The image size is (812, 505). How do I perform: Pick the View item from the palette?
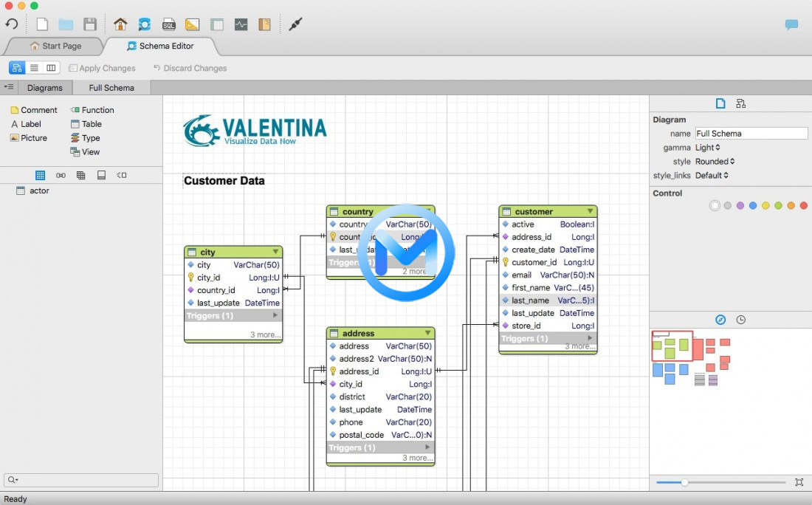click(x=85, y=152)
